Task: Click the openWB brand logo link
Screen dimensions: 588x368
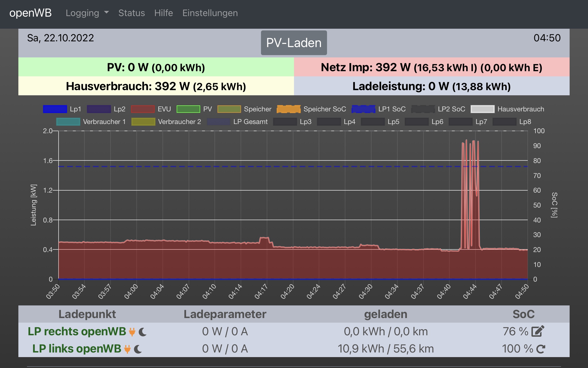Action: pyautogui.click(x=30, y=13)
